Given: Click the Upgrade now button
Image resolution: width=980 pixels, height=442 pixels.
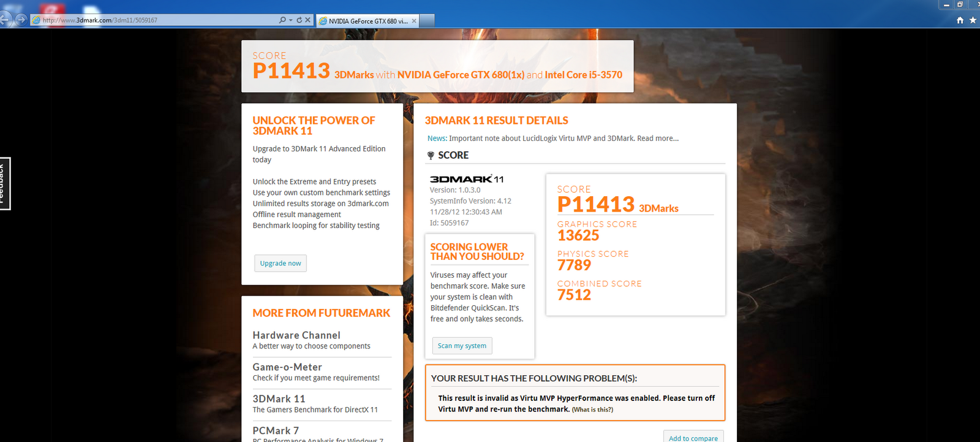Looking at the screenshot, I should click(x=281, y=264).
